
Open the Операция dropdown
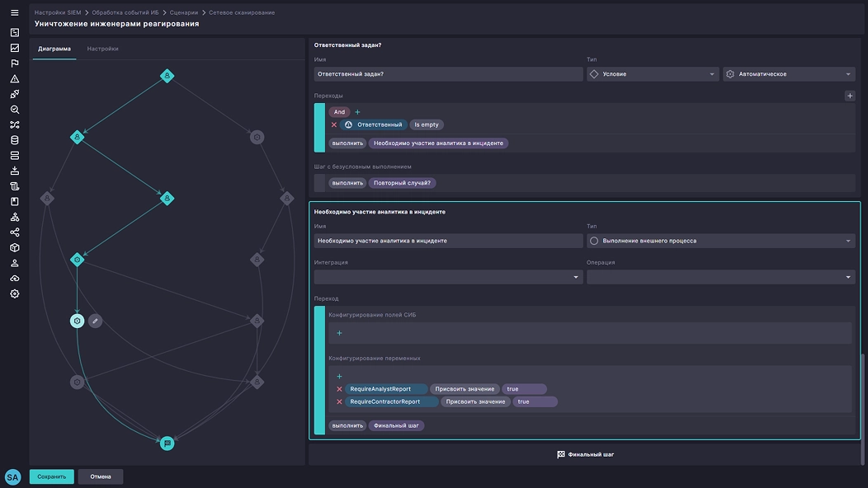coord(720,278)
